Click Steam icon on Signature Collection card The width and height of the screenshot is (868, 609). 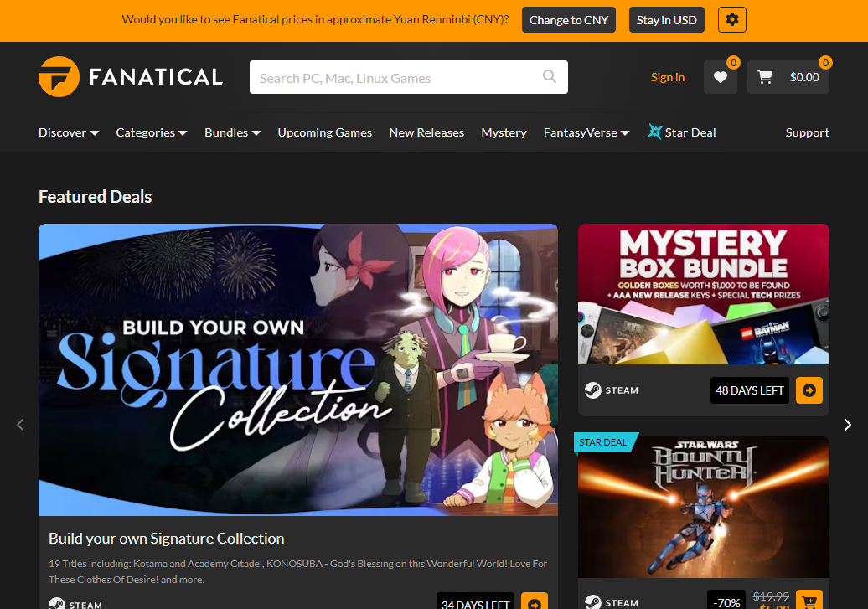pyautogui.click(x=57, y=603)
